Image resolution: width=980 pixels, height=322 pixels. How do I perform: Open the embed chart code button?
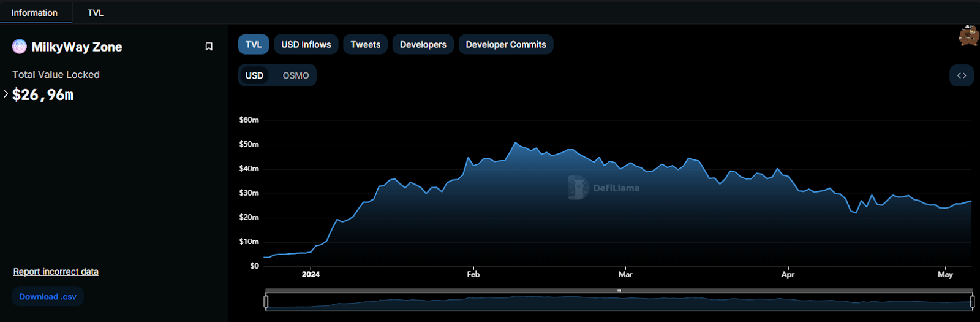962,75
